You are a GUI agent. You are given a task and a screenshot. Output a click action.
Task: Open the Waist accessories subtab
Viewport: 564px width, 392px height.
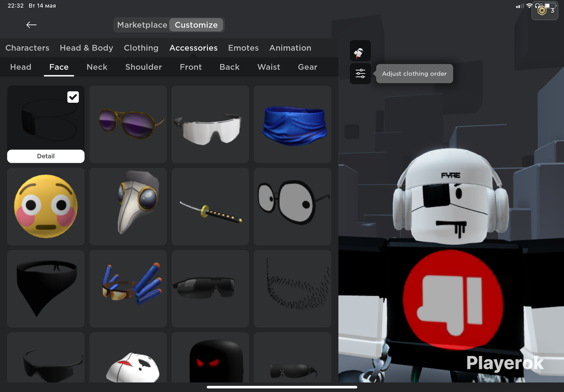click(x=268, y=67)
